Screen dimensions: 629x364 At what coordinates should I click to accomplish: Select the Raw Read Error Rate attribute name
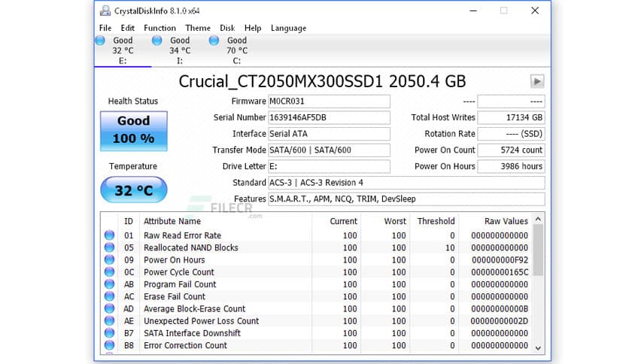[183, 235]
